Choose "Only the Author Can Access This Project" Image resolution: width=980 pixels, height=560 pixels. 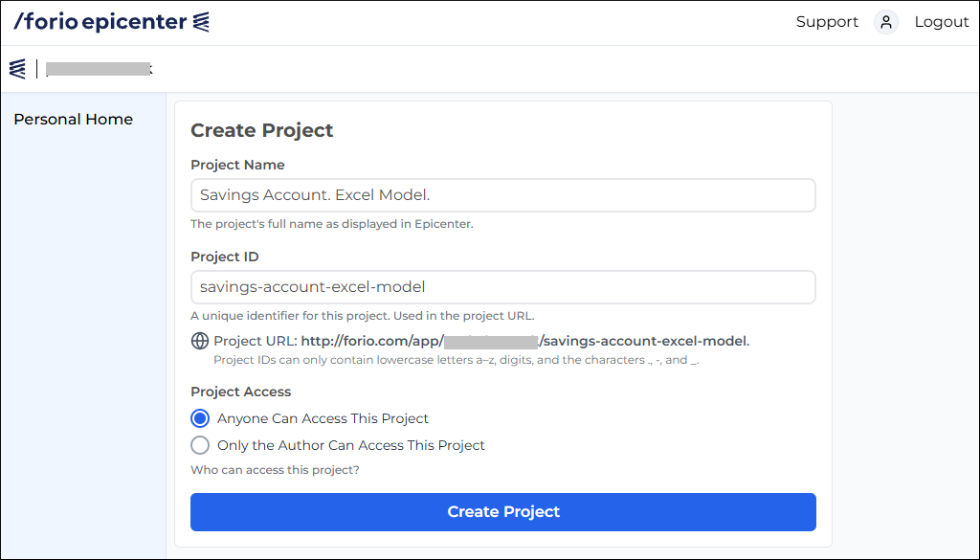(x=199, y=445)
